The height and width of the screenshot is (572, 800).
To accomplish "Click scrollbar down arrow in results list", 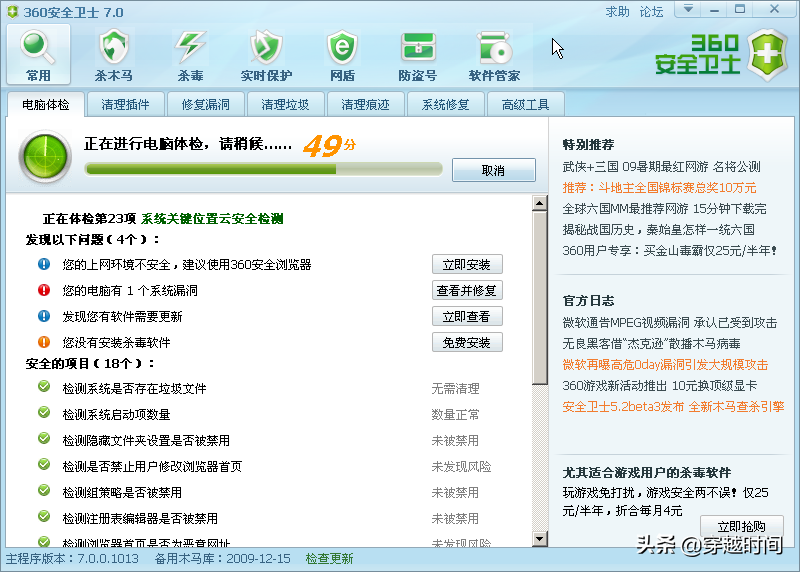I will pyautogui.click(x=540, y=539).
